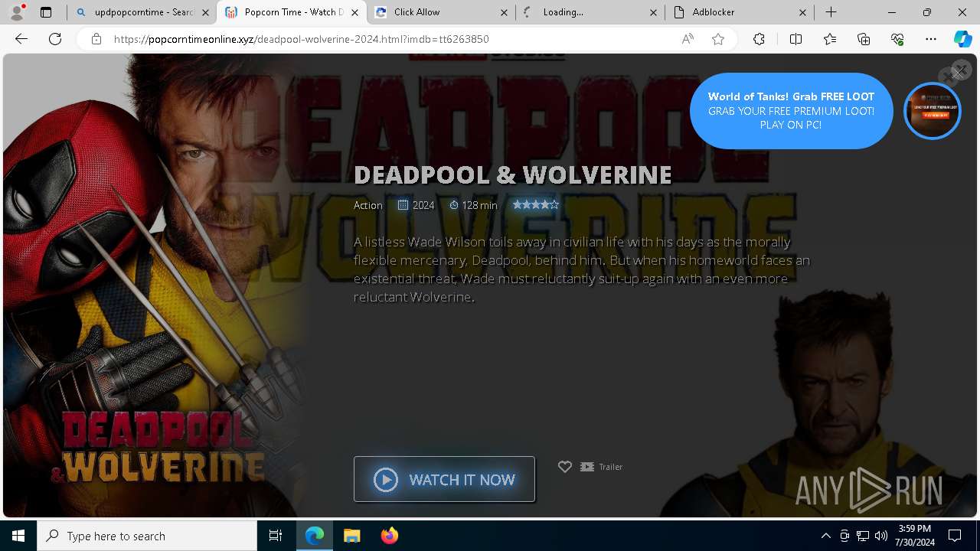Open the clock and calendar

pyautogui.click(x=914, y=536)
